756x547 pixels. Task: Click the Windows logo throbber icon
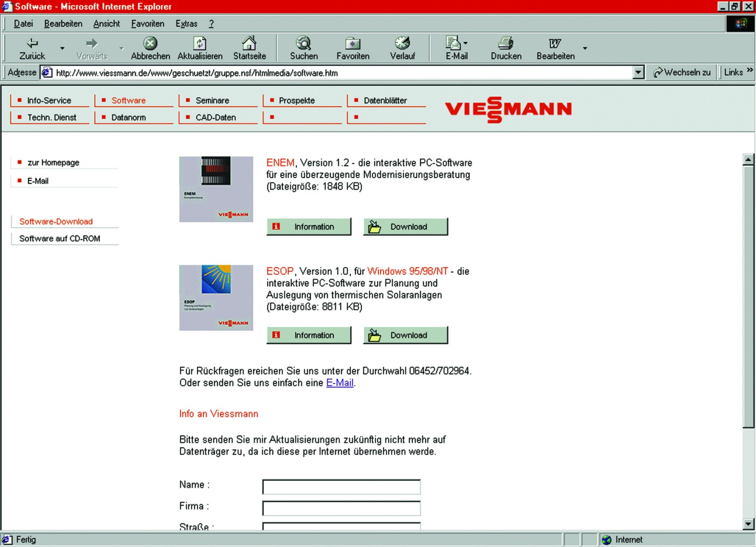pyautogui.click(x=741, y=23)
